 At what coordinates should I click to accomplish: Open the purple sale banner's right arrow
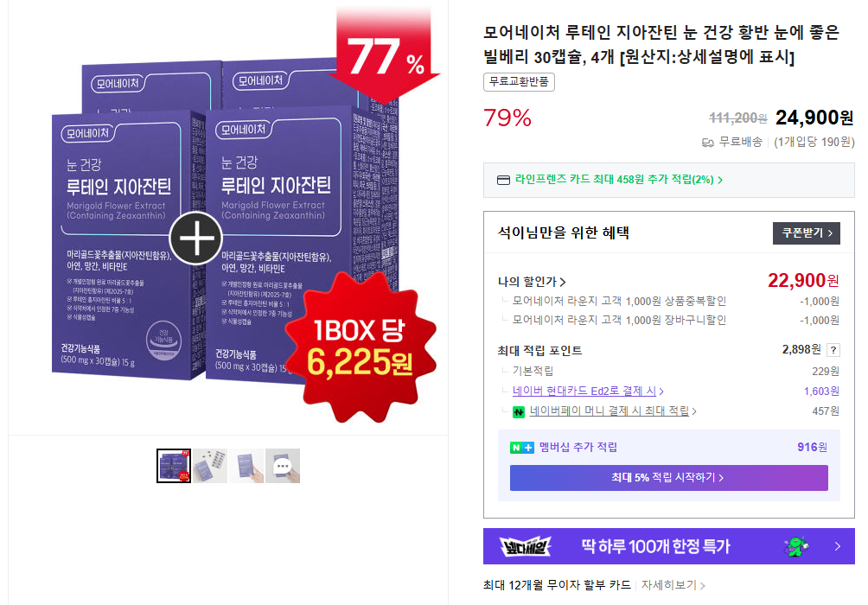838,546
